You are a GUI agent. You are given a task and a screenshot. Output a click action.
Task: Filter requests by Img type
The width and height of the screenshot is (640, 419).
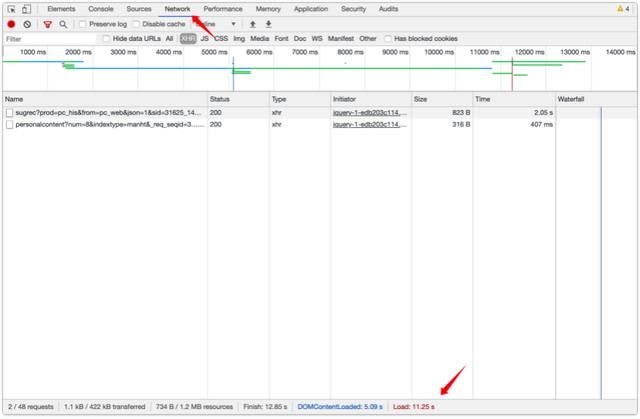point(239,39)
